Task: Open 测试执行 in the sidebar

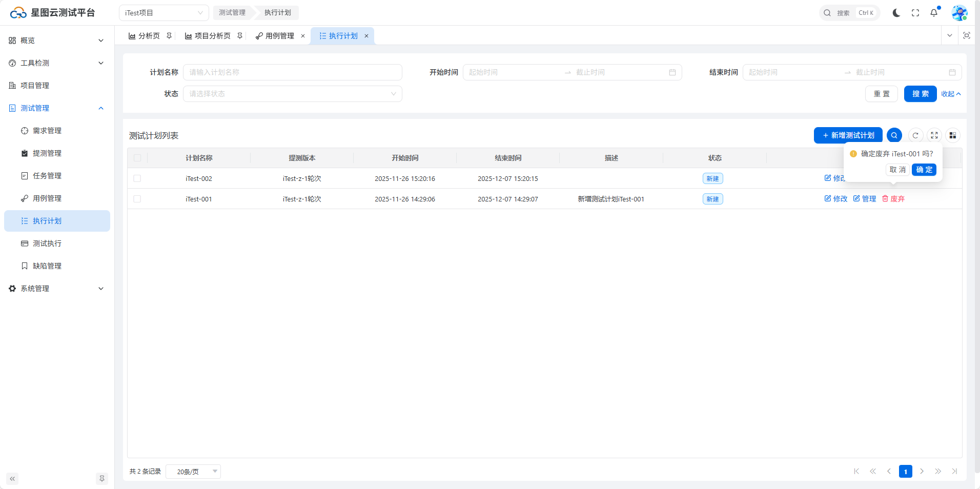Action: (47, 243)
